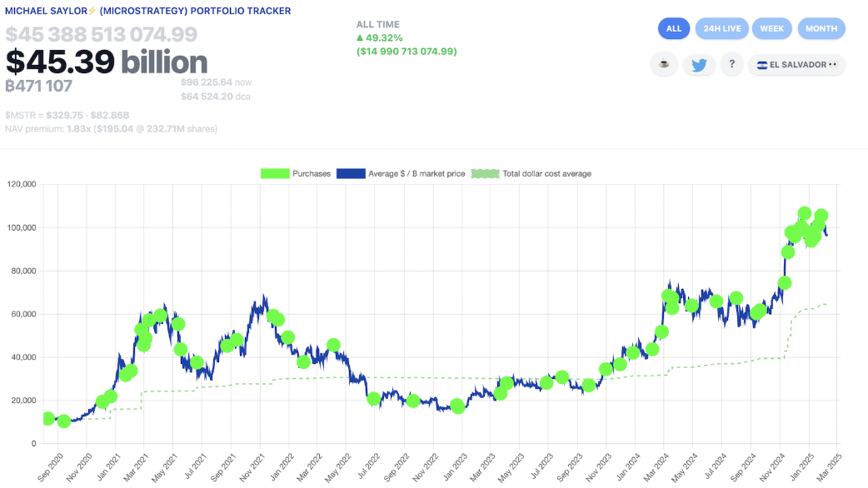Click the NAV premium 1.83x line
The width and height of the screenshot is (868, 488).
click(x=112, y=129)
